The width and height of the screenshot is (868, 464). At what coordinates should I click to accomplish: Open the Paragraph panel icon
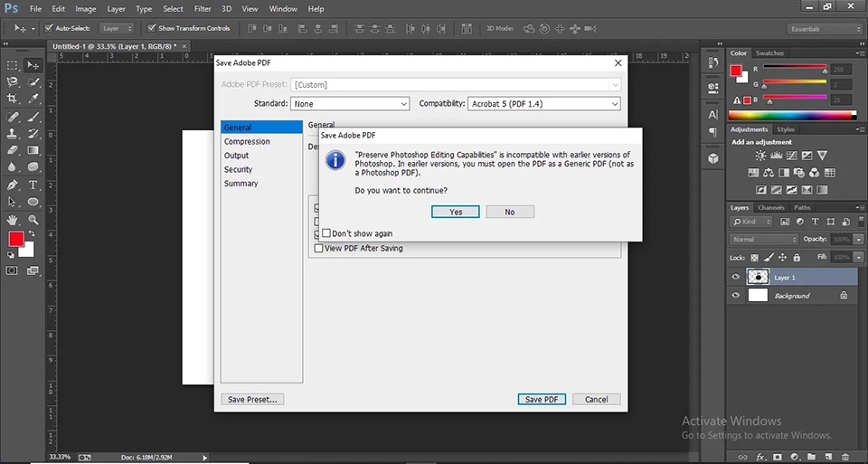(x=713, y=132)
